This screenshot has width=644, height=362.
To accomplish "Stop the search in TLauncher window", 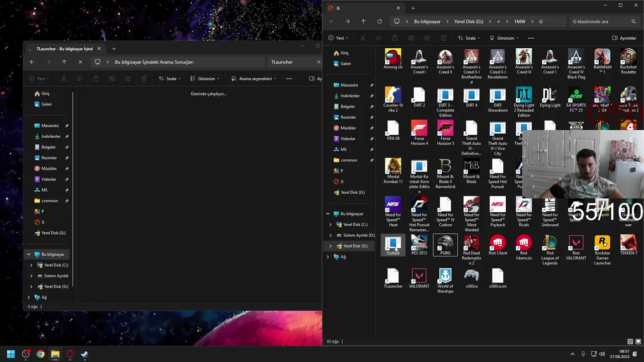I will (x=80, y=62).
